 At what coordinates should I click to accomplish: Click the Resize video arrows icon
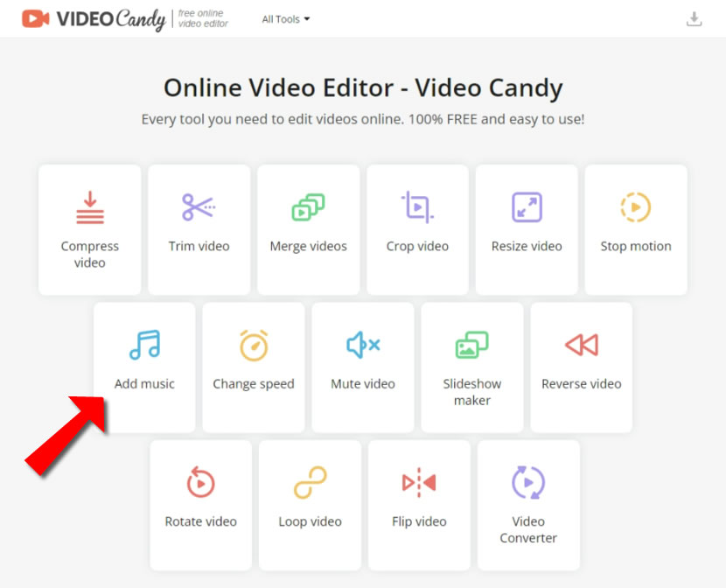click(527, 207)
